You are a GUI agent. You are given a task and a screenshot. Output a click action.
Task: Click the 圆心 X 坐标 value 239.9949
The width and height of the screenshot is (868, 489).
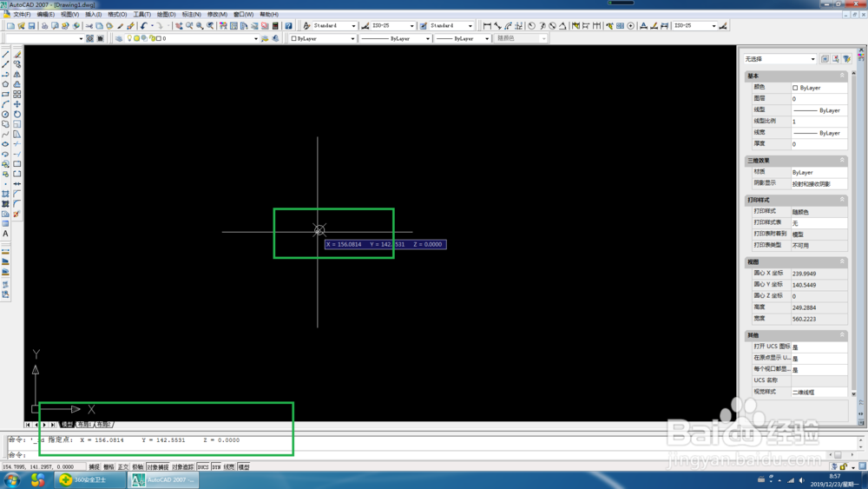point(819,274)
